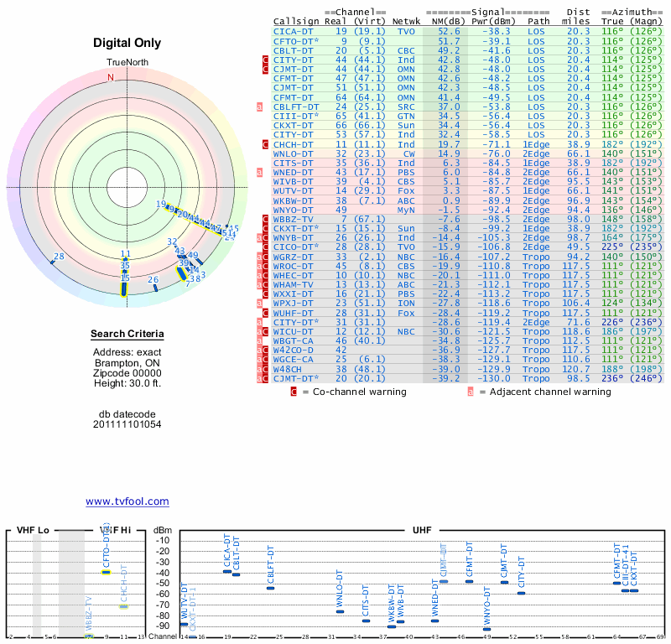The image size is (671, 644).
Task: Click the CHCH-DT bar in VHF Hi chart
Action: pos(123,606)
